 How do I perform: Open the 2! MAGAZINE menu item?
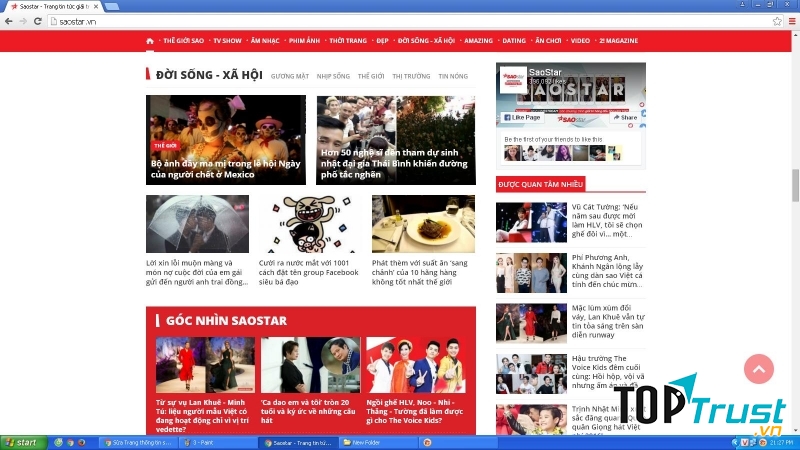[x=618, y=41]
